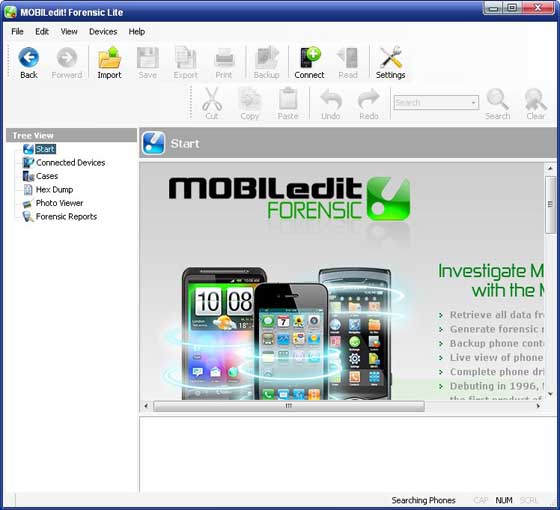Click the Connect phone icon
The width and height of the screenshot is (560, 510).
[x=310, y=57]
